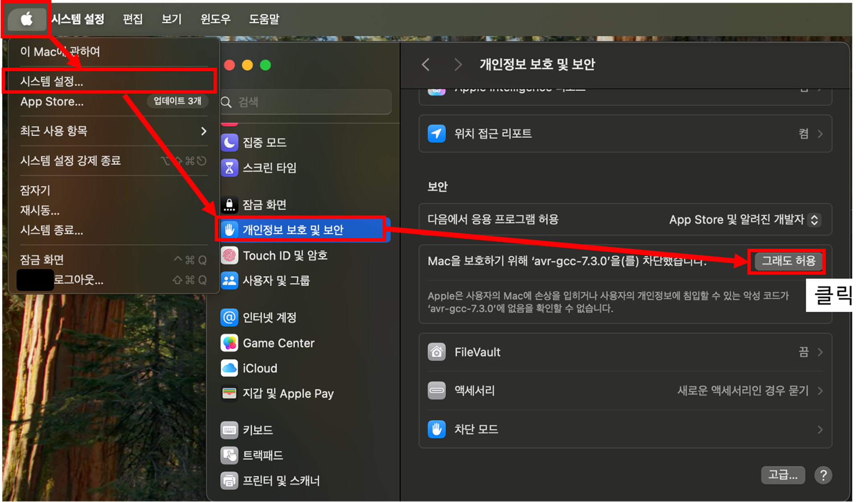Viewport: 868px width, 502px height.
Task: Click the 고급... button
Action: [782, 475]
